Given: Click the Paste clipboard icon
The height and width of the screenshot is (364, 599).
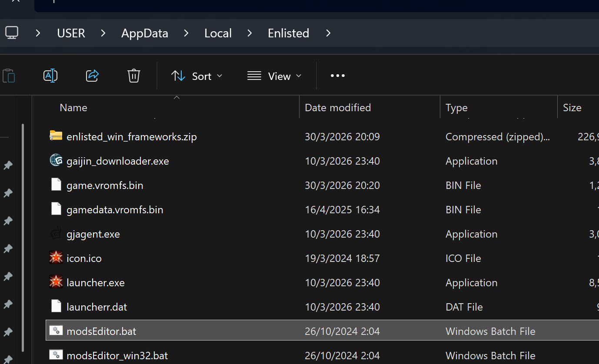Looking at the screenshot, I should click(9, 76).
